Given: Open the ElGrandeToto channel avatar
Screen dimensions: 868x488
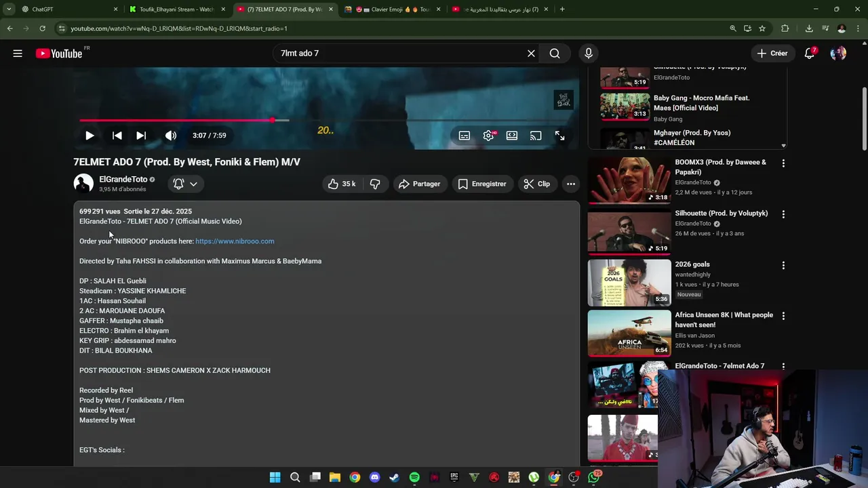Looking at the screenshot, I should pyautogui.click(x=83, y=184).
